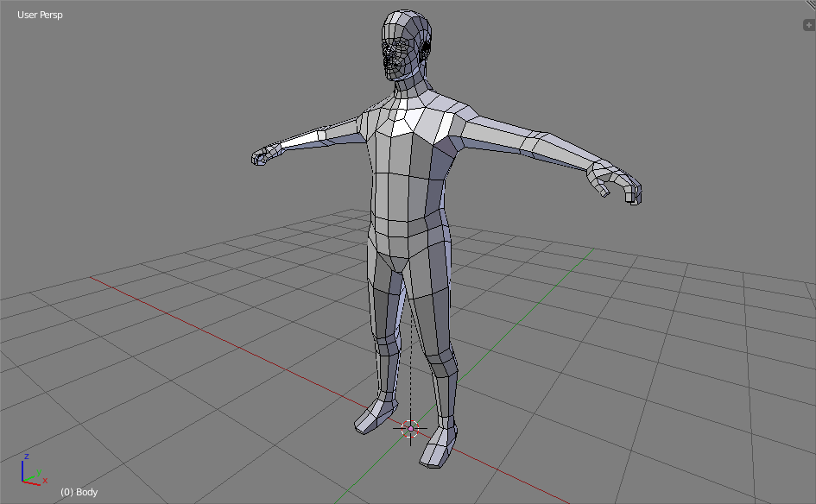The width and height of the screenshot is (816, 504).
Task: Click the head of the body mesh
Action: [x=406, y=45]
